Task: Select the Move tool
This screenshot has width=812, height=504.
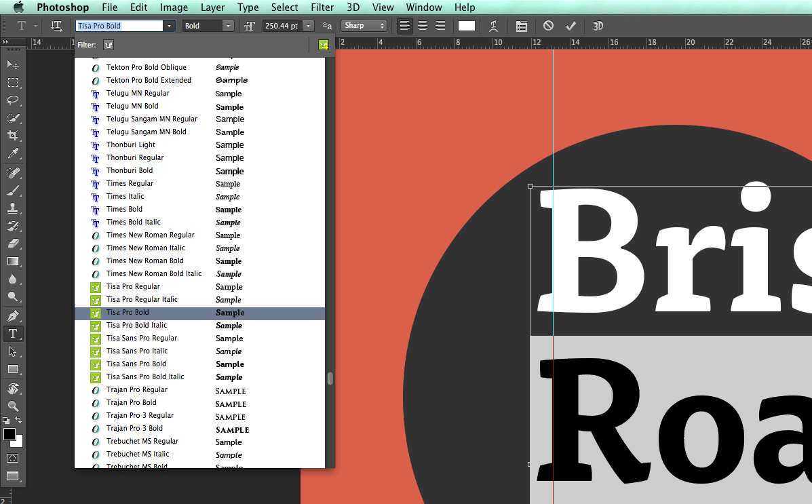Action: (13, 64)
